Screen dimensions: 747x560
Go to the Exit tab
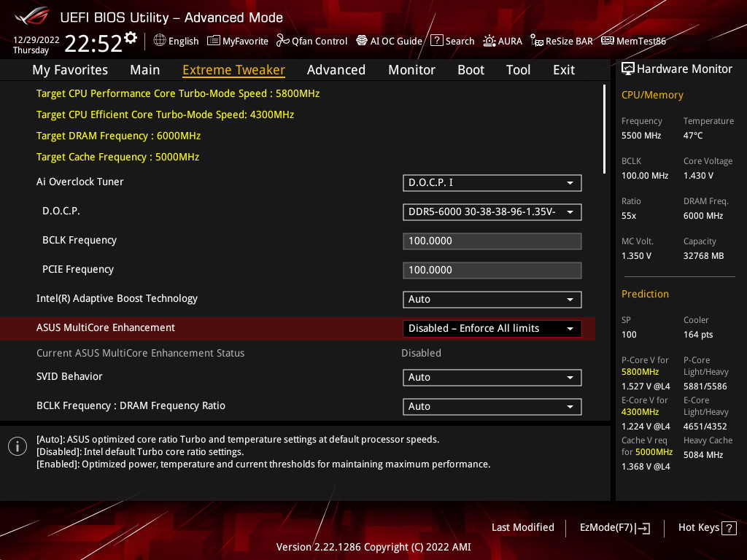tap(564, 70)
